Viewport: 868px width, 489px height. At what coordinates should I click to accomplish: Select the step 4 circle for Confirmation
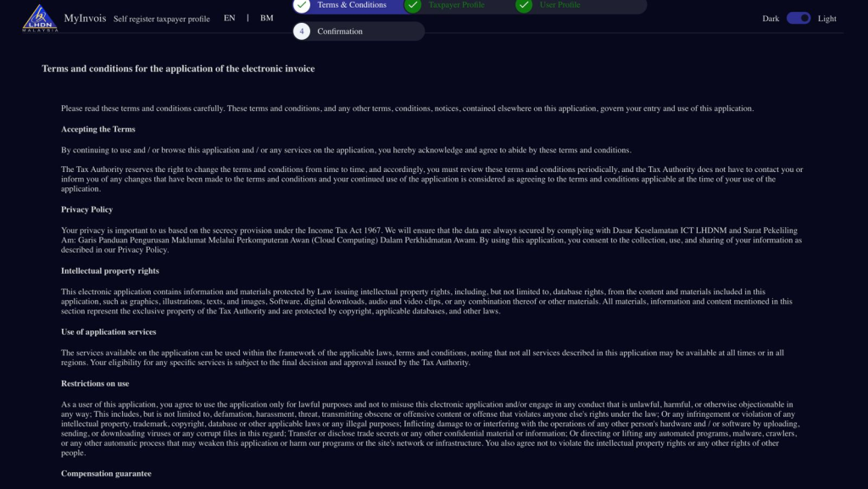pyautogui.click(x=302, y=31)
